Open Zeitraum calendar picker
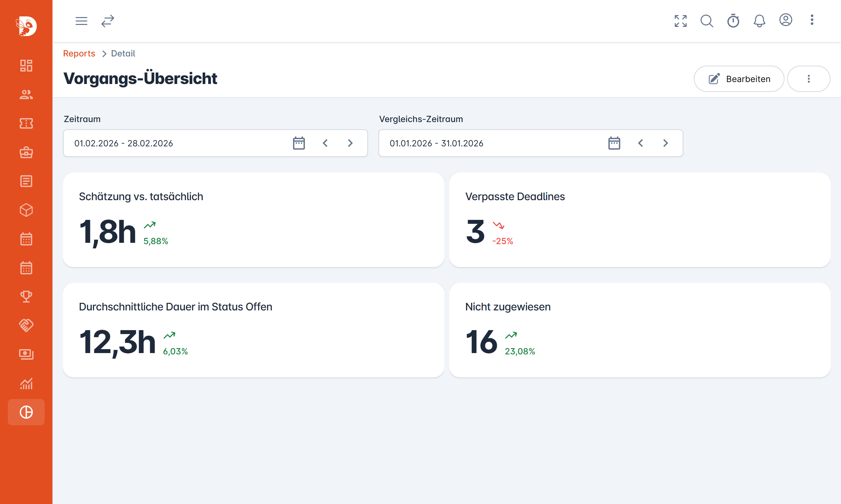The width and height of the screenshot is (841, 504). [299, 143]
